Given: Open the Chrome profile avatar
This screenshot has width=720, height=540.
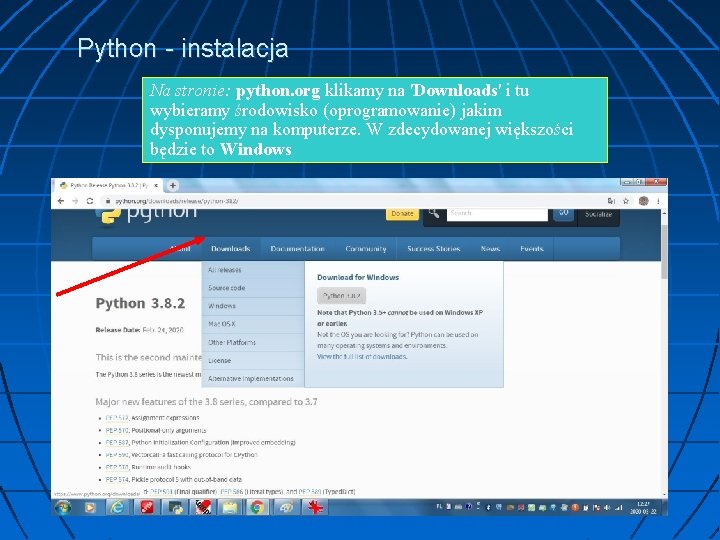Looking at the screenshot, I should point(644,201).
